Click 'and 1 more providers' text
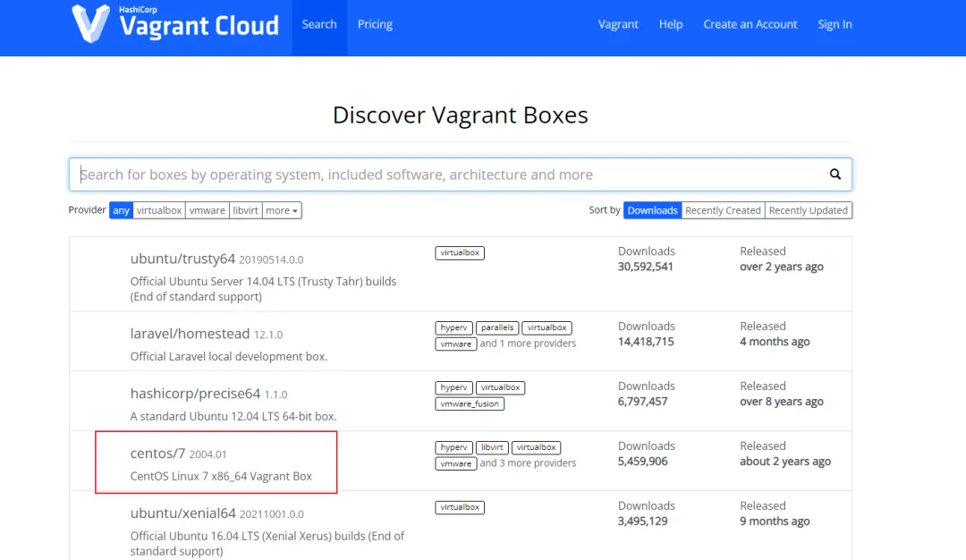The image size is (966, 560). (528, 344)
